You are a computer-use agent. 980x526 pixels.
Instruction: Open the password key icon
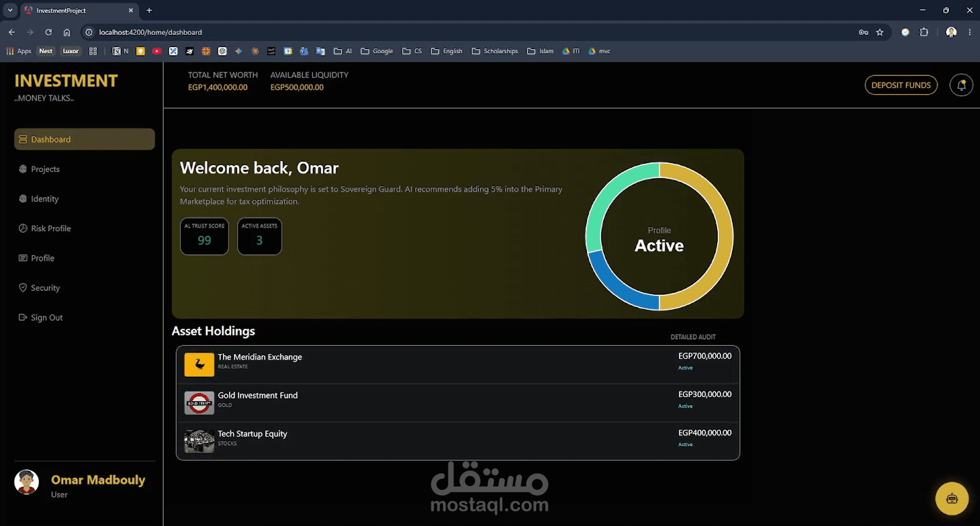pyautogui.click(x=863, y=32)
